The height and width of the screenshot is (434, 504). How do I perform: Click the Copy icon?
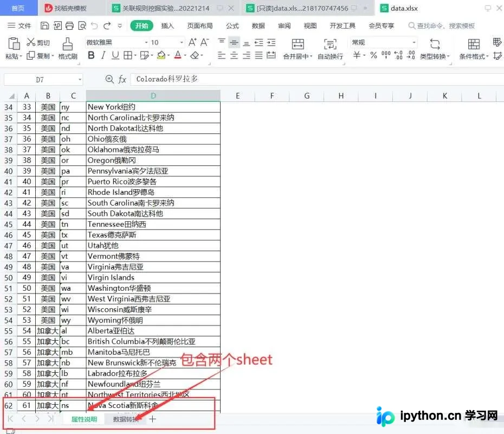tap(30, 56)
